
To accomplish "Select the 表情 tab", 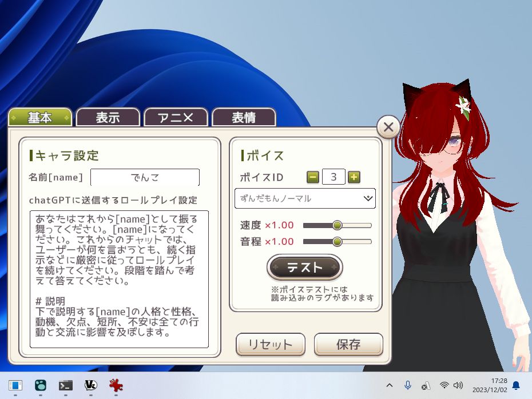I will tap(244, 117).
